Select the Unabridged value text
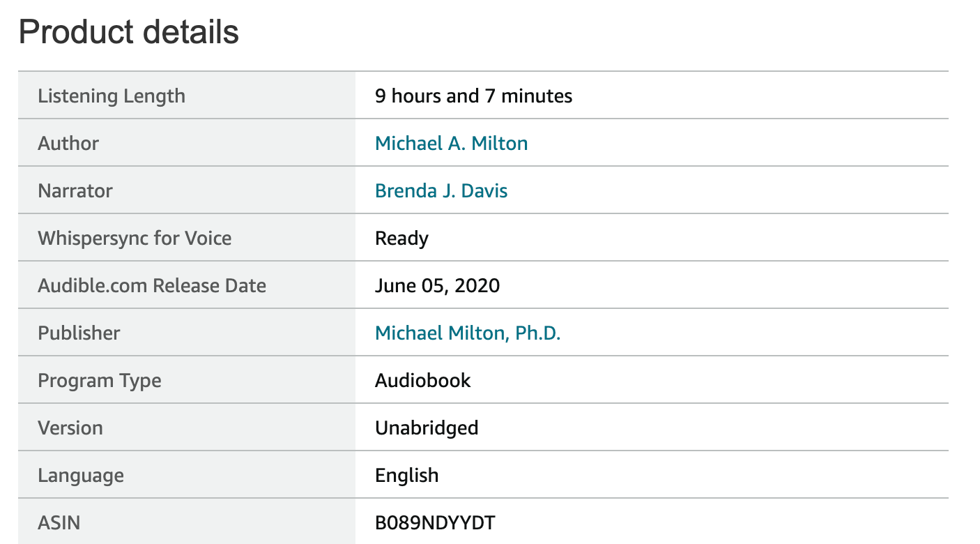Viewport: 980px width, 544px height. [x=427, y=428]
